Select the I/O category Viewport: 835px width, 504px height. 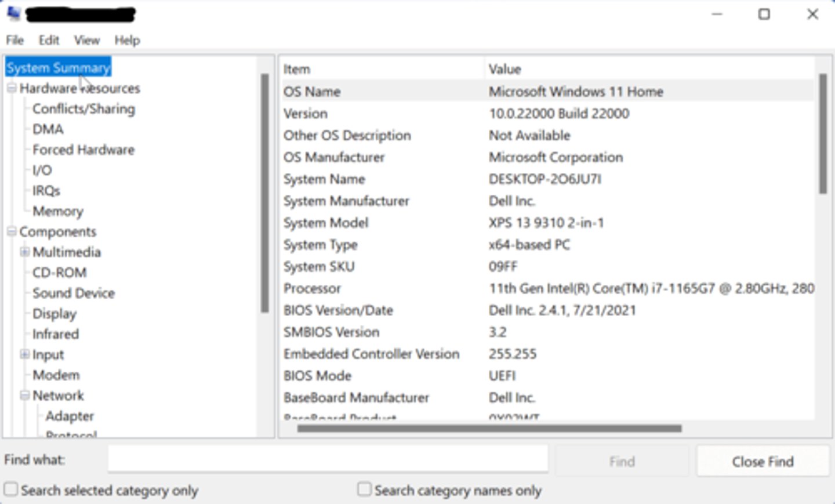coord(42,170)
